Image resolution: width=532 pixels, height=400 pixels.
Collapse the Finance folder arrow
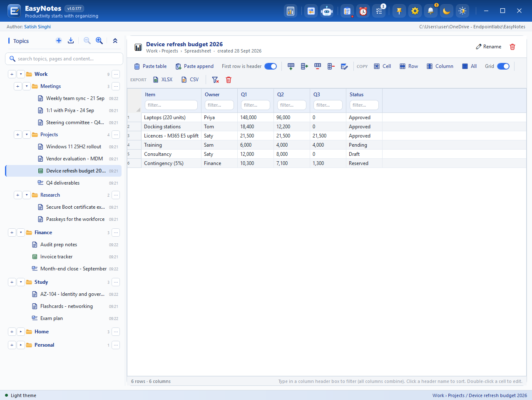pyautogui.click(x=21, y=232)
